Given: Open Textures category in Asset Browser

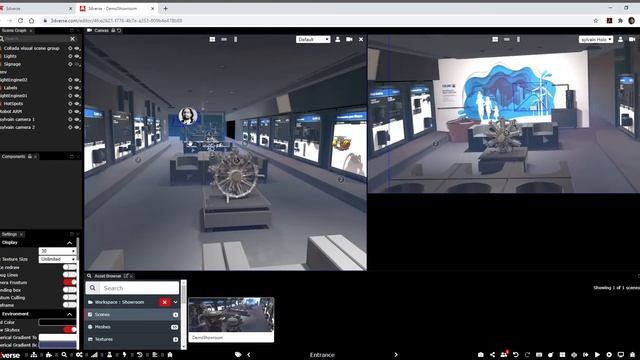Looking at the screenshot, I should point(132,339).
